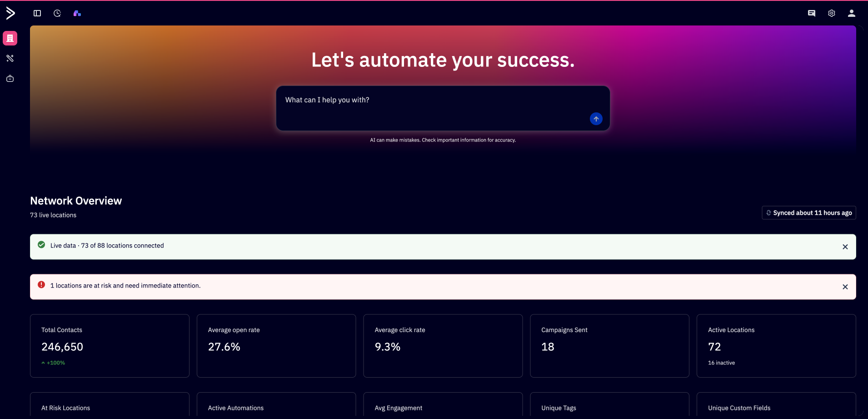Screen dimensions: 868x419
Task: Open the purple apps icon
Action: tap(77, 13)
